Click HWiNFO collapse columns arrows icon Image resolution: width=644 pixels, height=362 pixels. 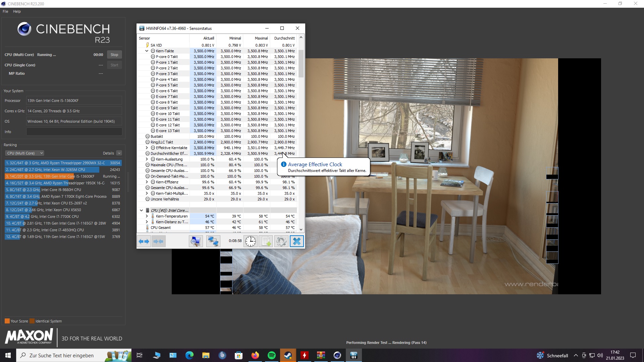(158, 241)
